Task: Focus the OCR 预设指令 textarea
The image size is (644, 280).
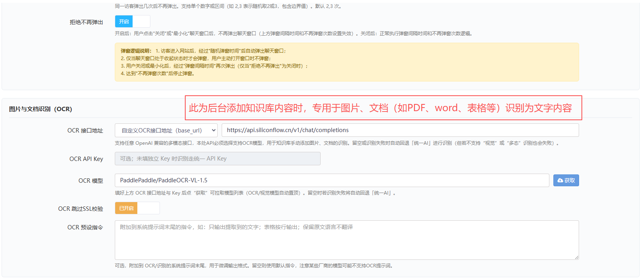Action: tap(347, 240)
